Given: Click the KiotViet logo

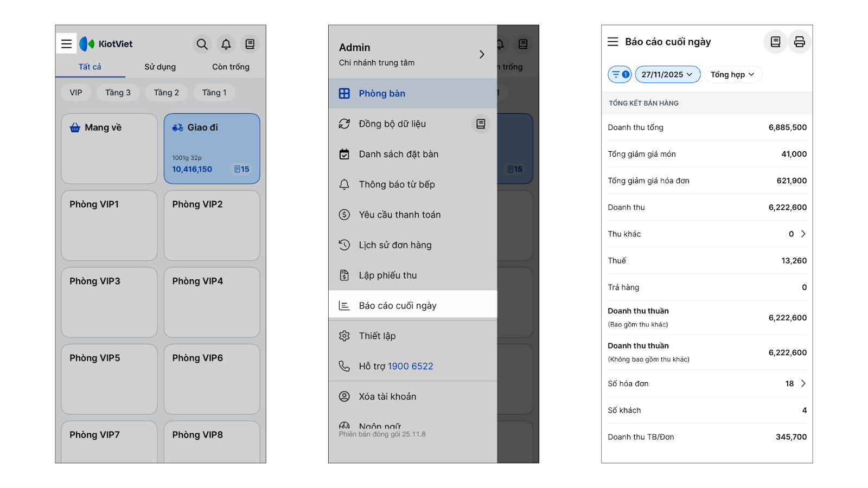Looking at the screenshot, I should coord(106,44).
